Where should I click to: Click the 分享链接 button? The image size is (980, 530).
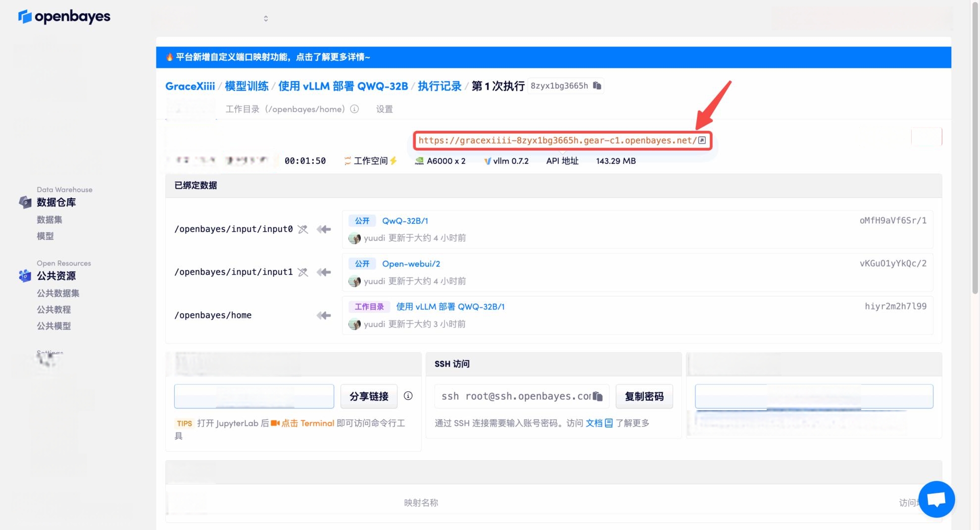(x=369, y=396)
